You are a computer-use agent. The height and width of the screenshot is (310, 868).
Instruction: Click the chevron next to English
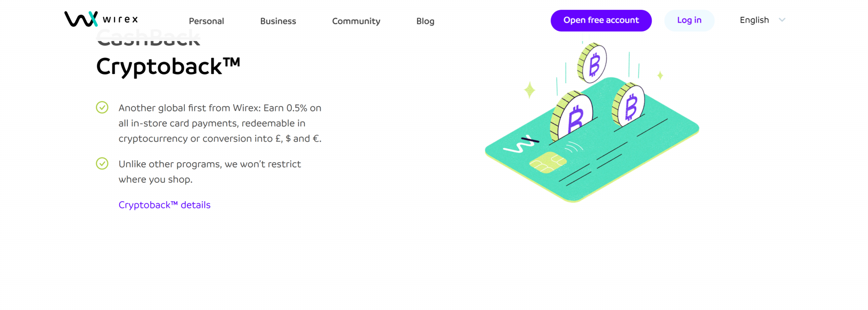click(782, 20)
